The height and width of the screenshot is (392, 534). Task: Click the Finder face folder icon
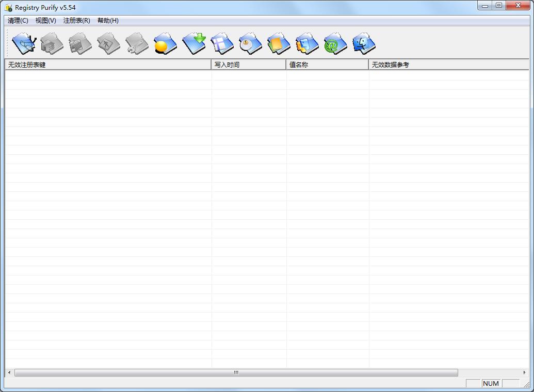coord(364,44)
